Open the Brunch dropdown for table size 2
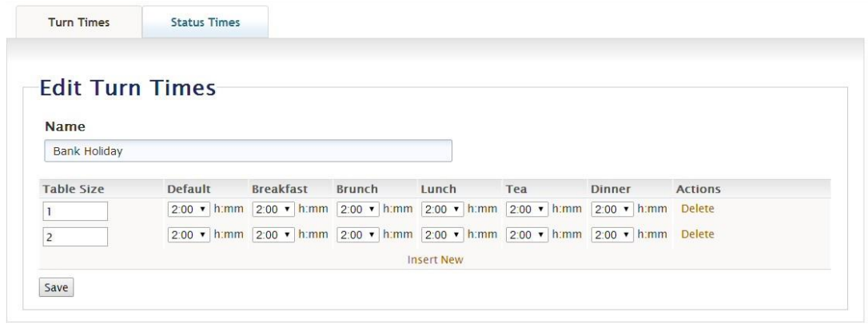 (357, 235)
